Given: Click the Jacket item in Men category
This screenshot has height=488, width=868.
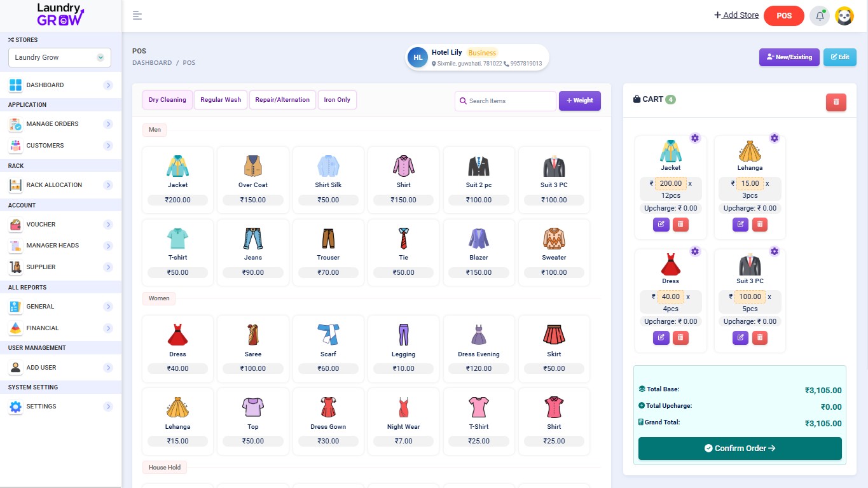Looking at the screenshot, I should coord(178,180).
